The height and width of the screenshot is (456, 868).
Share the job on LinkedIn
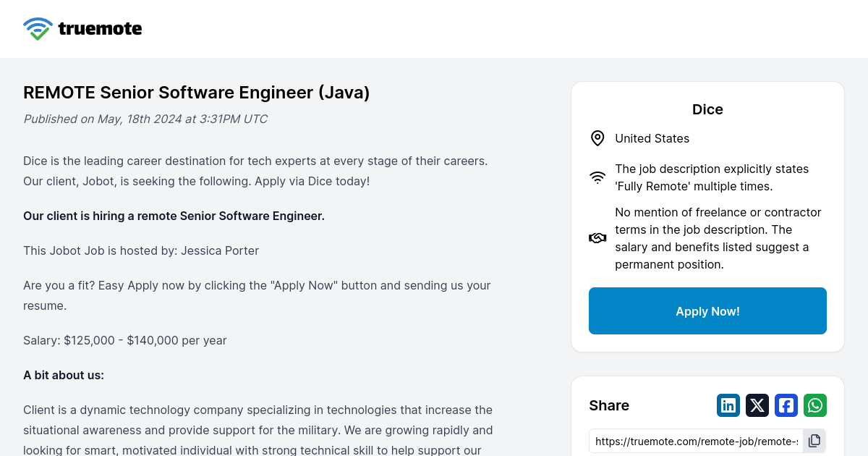(728, 405)
